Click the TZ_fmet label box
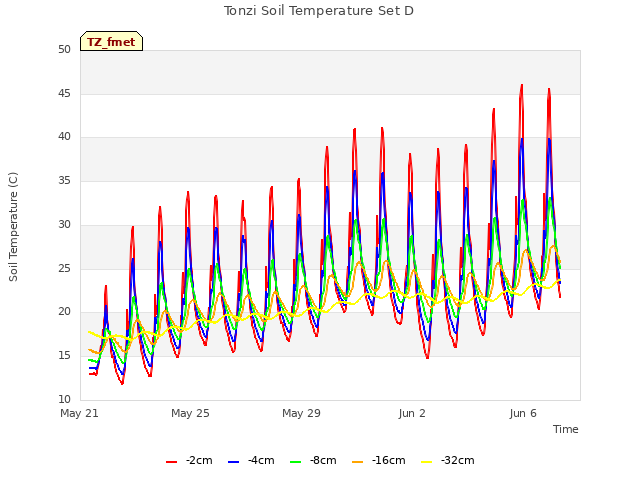The width and height of the screenshot is (640, 480). [x=111, y=41]
